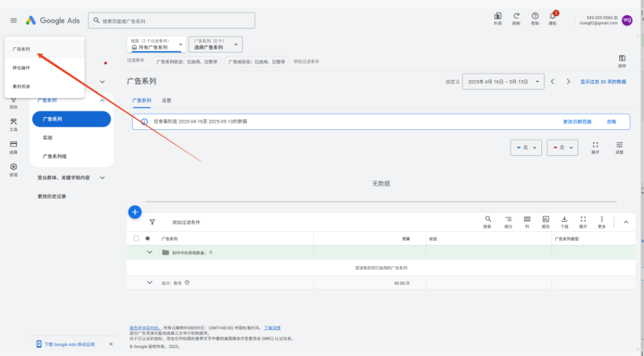
Task: Open 广告系列组 in the sidebar
Action: [55, 157]
